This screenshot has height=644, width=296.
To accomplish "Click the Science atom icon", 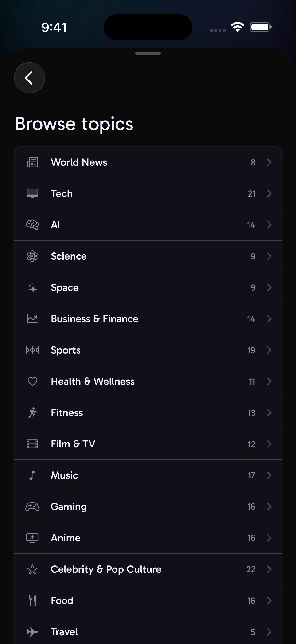I will point(32,256).
